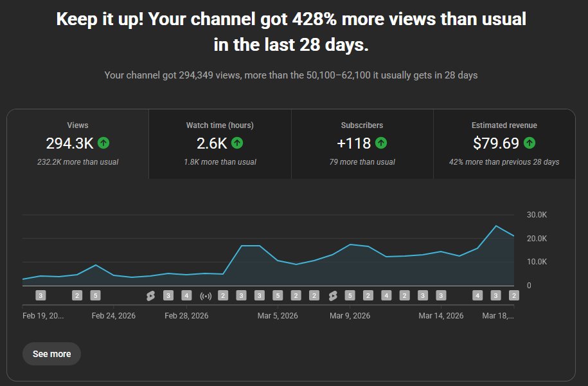The image size is (588, 386).
Task: Select the last "2" marker at timeline's right end
Action: [x=513, y=295]
